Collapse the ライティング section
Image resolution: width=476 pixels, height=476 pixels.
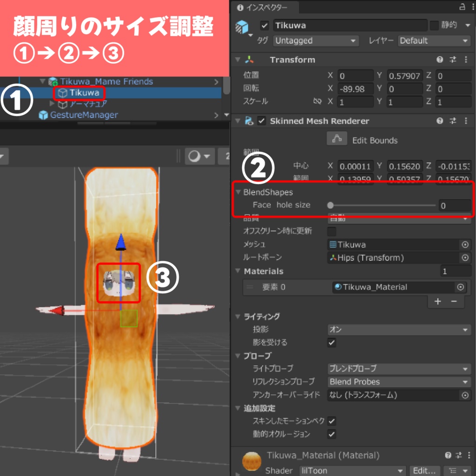point(238,316)
